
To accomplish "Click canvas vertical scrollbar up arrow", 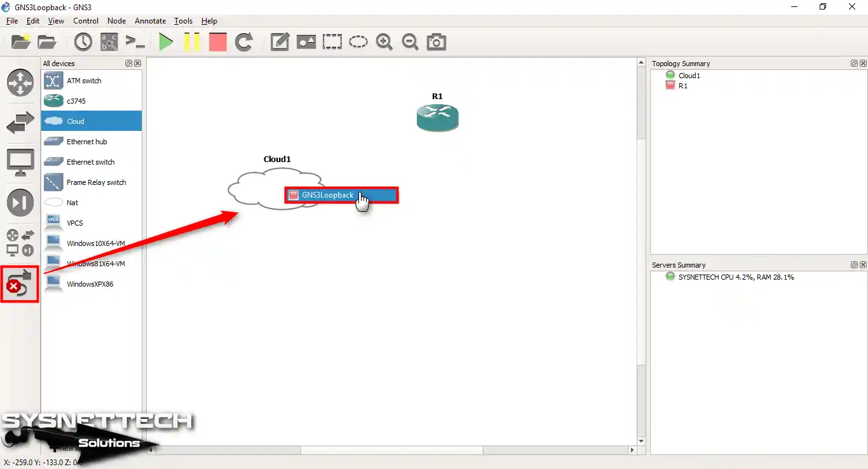I will pos(641,64).
